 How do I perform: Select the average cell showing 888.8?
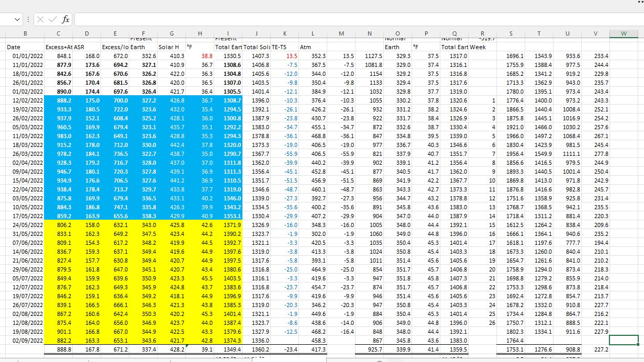coord(58,349)
